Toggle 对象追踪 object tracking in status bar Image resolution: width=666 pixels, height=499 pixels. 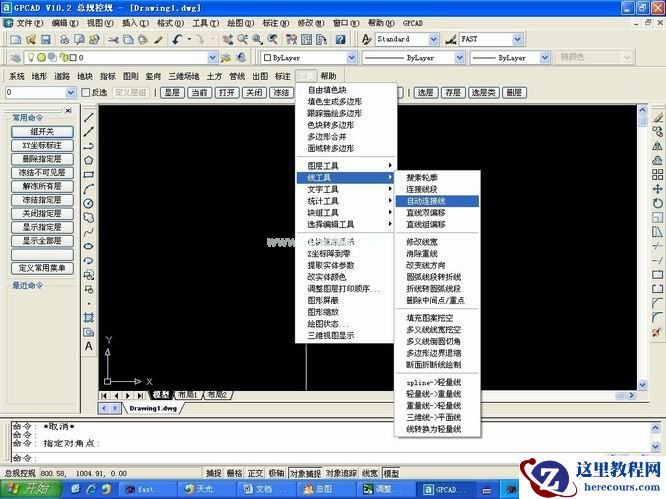click(x=341, y=473)
